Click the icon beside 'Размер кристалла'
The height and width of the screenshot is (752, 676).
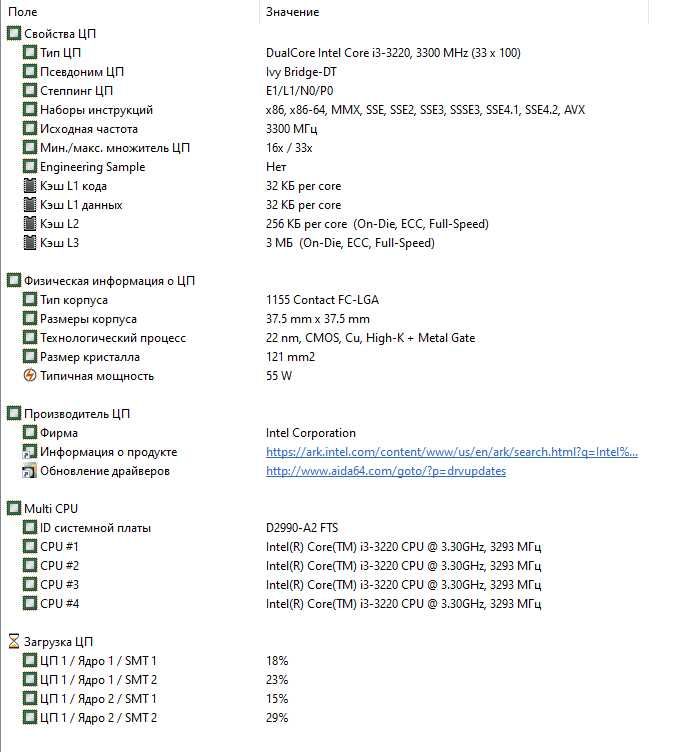(30, 357)
